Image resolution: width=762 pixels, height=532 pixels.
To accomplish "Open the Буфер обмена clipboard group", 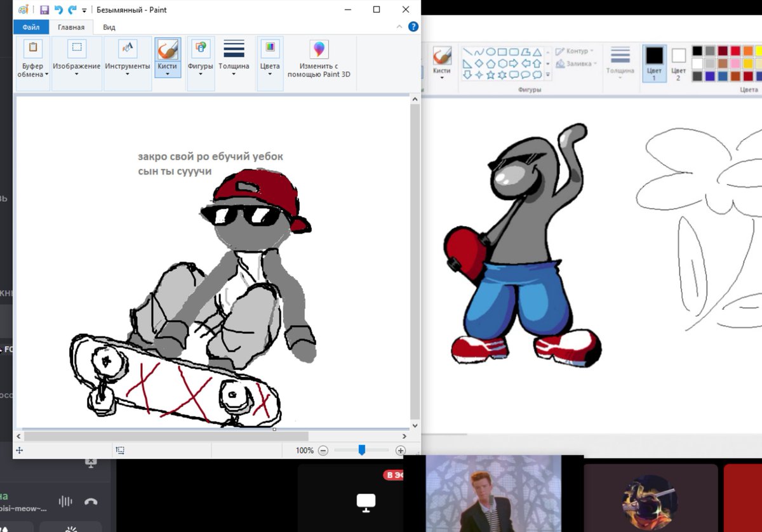I will 33,63.
